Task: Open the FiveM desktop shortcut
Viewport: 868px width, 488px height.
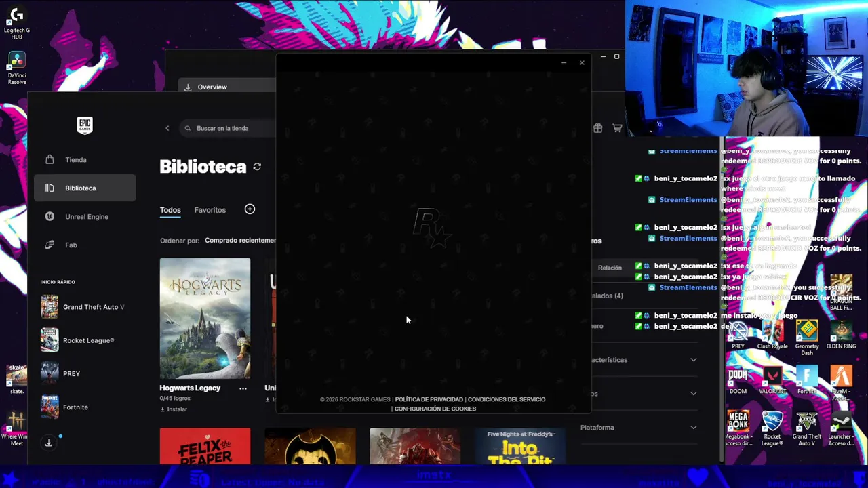Action: click(841, 383)
